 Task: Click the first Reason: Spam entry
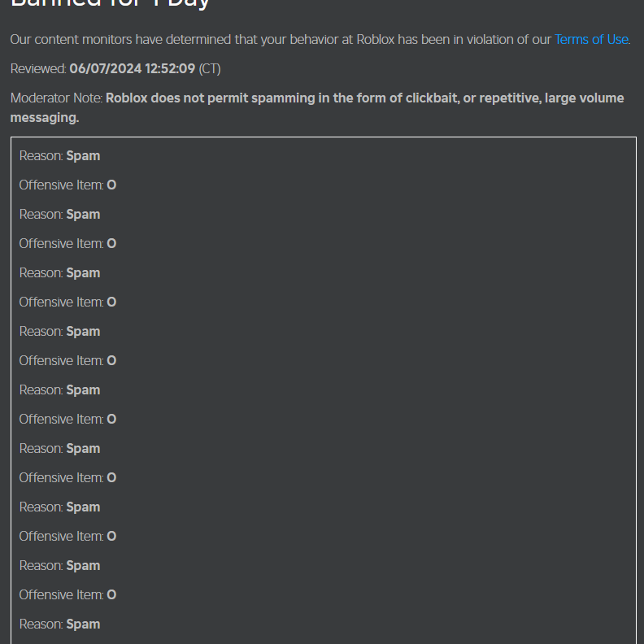point(59,156)
